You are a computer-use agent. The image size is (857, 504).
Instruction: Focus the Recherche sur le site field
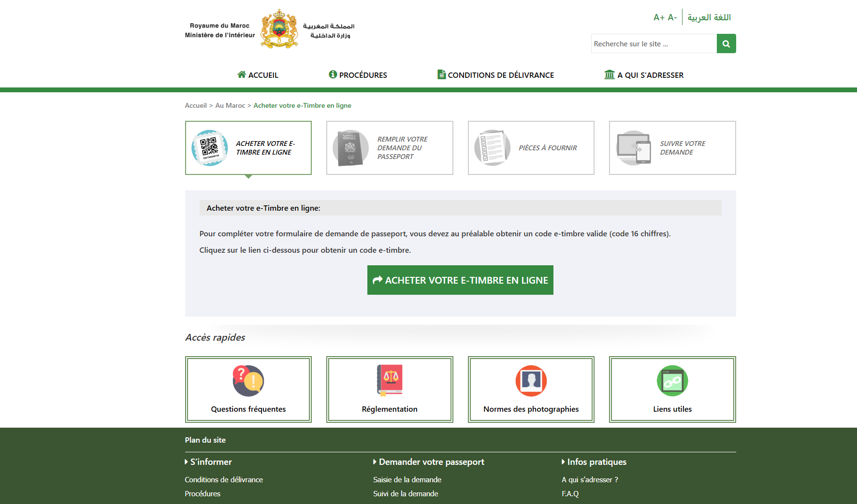654,43
